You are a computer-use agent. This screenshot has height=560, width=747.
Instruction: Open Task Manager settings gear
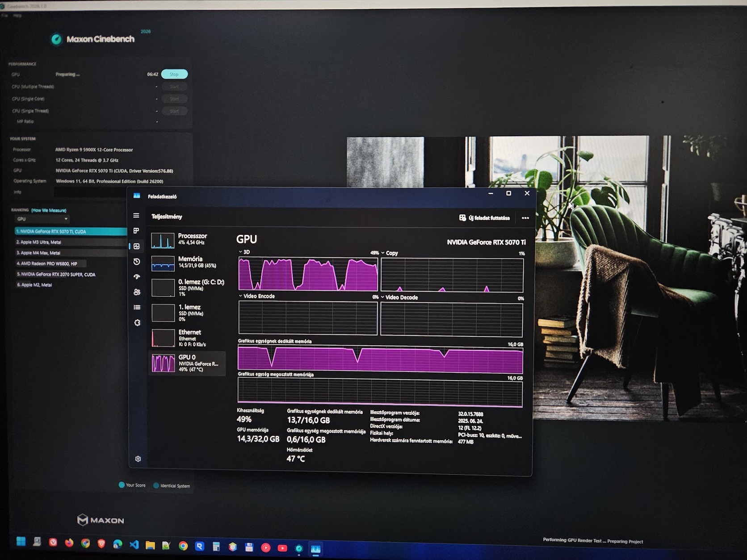click(138, 459)
